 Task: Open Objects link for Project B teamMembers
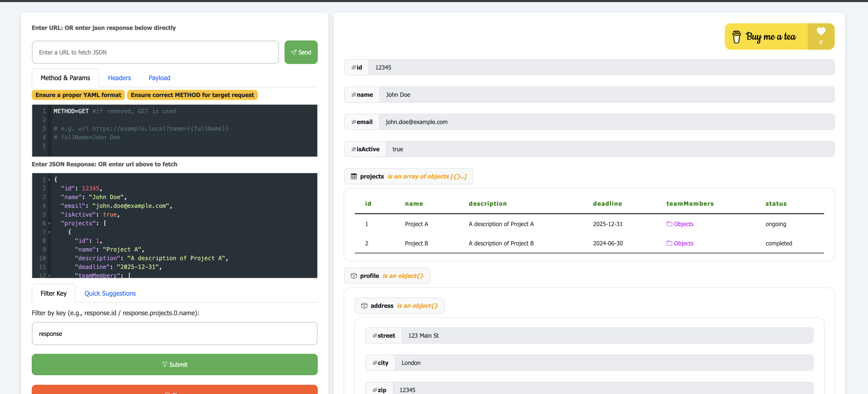tap(680, 243)
